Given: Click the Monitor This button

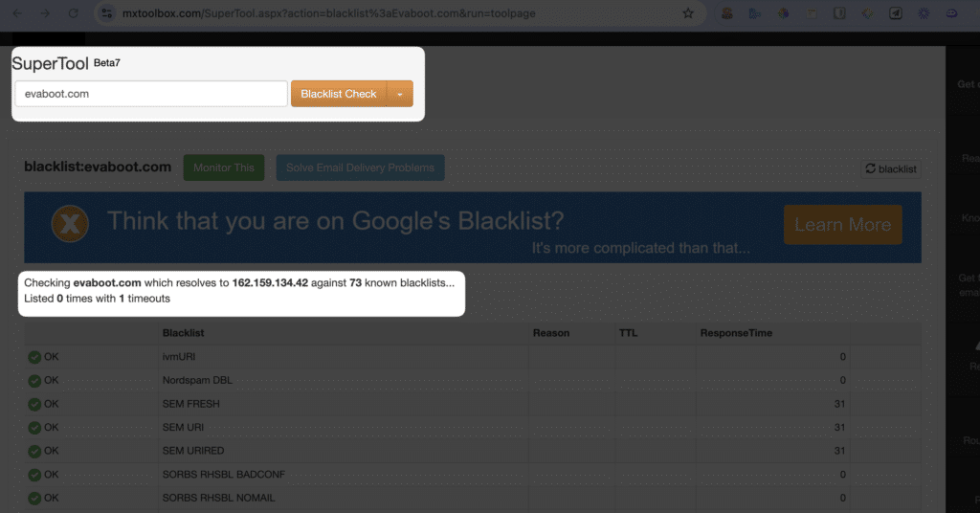Looking at the screenshot, I should (x=224, y=167).
